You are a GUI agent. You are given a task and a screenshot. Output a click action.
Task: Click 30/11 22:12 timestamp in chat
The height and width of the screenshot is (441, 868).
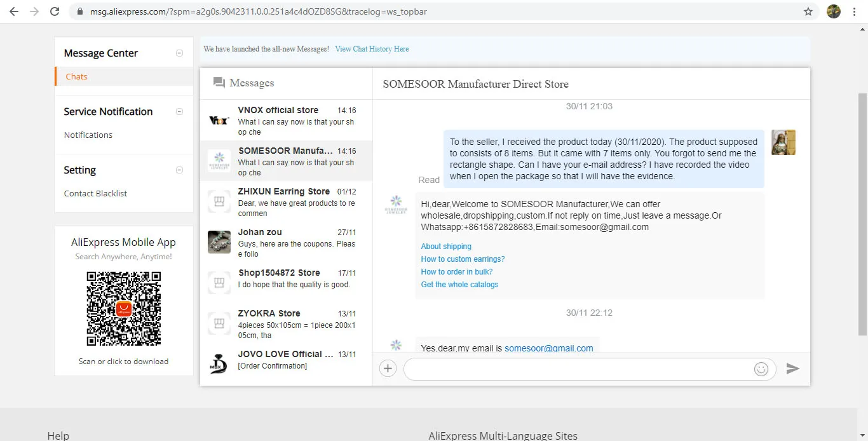[589, 313]
